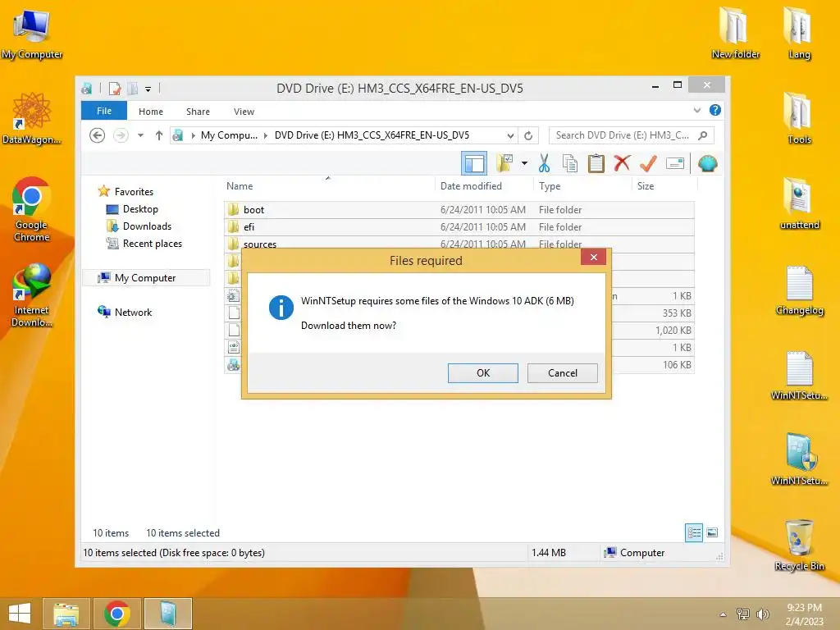The width and height of the screenshot is (840, 630).
Task: Click the search magnifier icon
Action: [x=703, y=135]
